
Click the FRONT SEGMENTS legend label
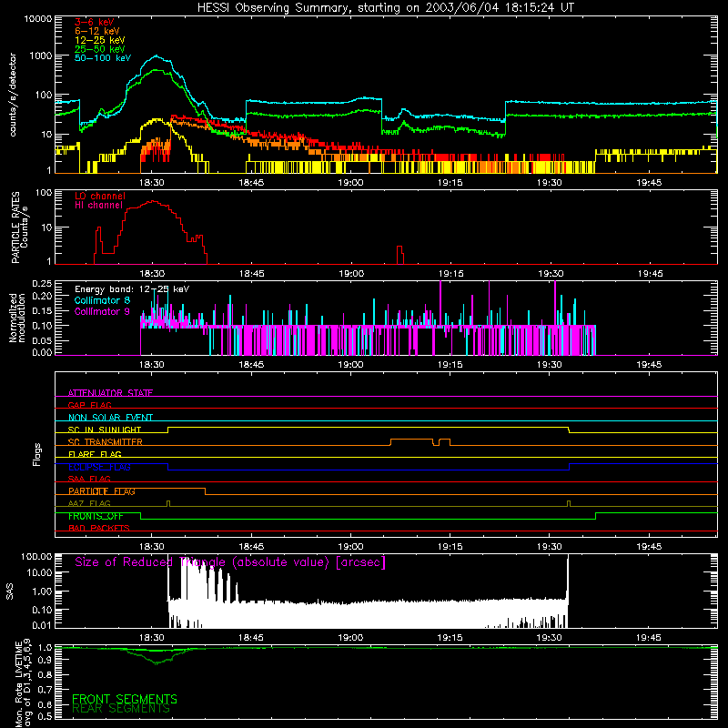(x=125, y=699)
